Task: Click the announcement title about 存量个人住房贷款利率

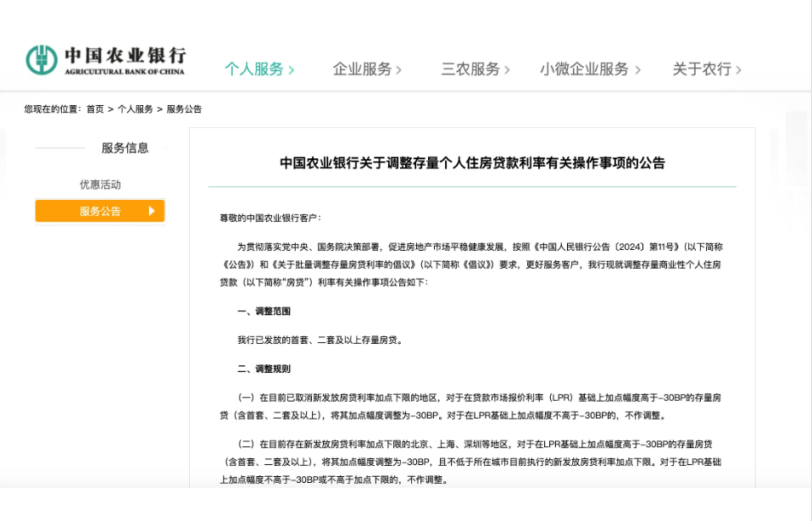Action: pyautogui.click(x=472, y=163)
